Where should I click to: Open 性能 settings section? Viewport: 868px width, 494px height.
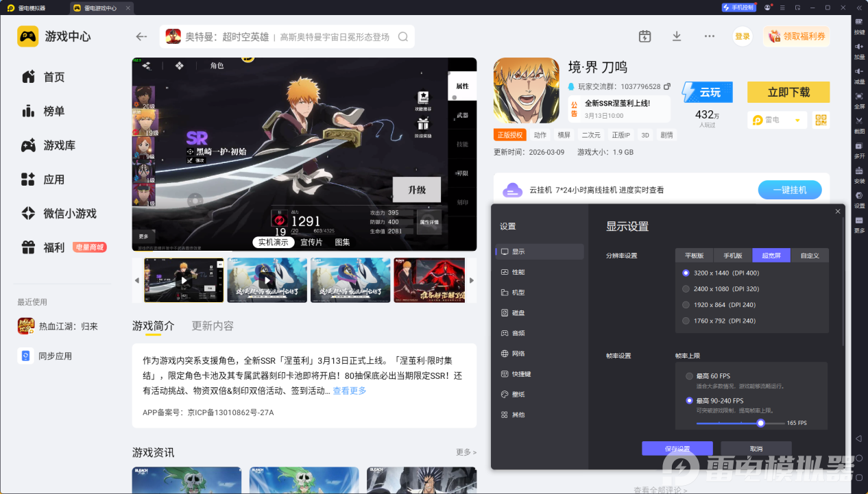518,272
